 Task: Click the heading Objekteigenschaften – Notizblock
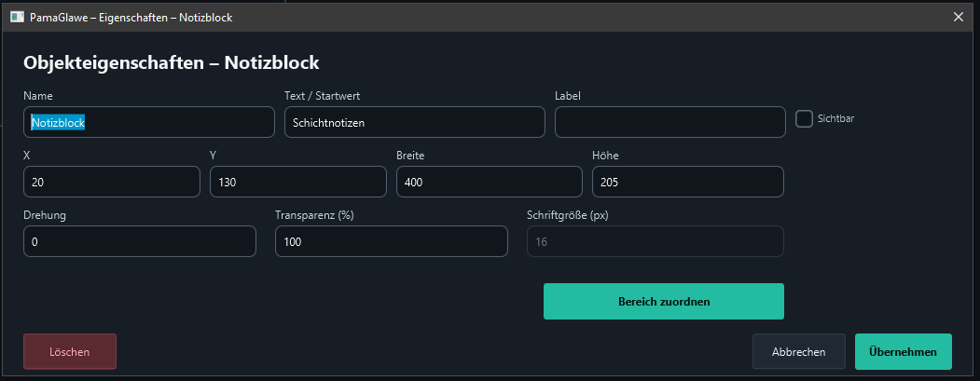point(172,62)
